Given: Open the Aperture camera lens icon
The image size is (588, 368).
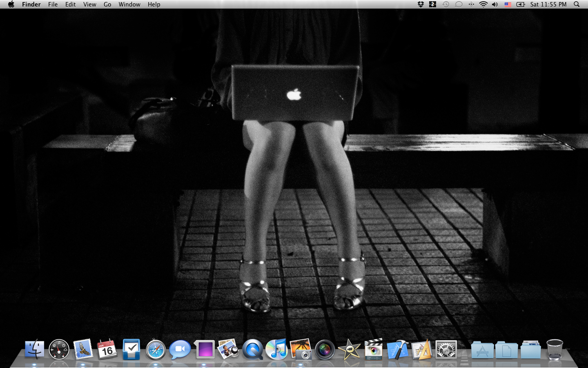Looking at the screenshot, I should click(325, 350).
